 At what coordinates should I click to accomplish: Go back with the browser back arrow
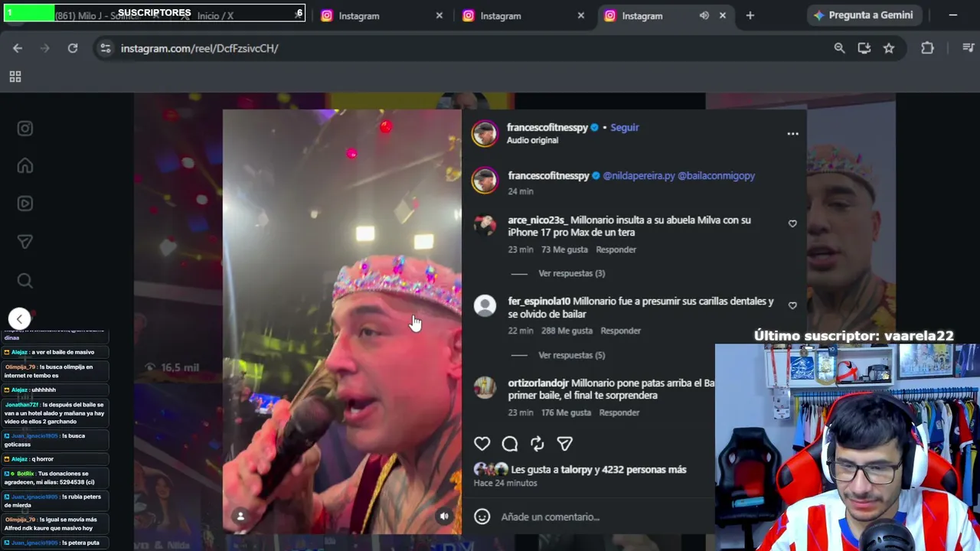[x=18, y=48]
